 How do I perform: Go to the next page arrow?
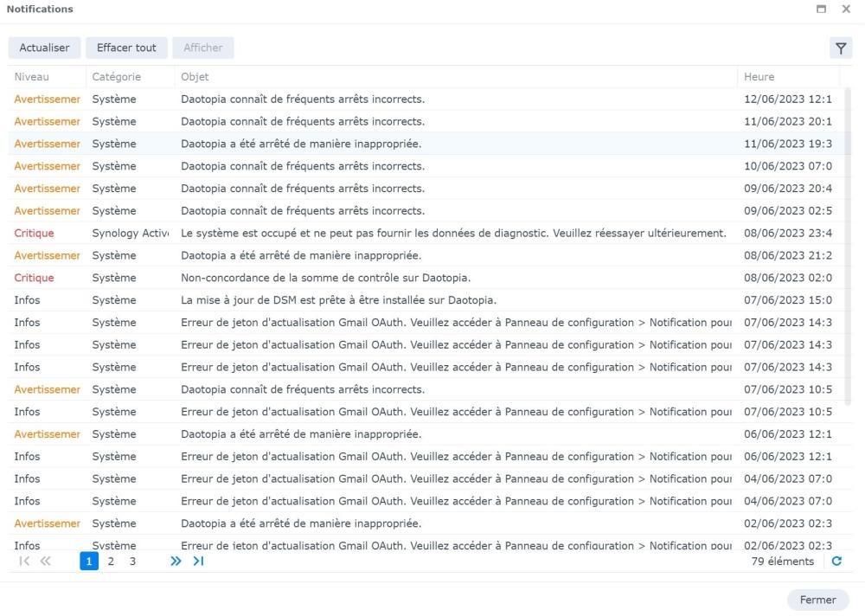[x=176, y=561]
